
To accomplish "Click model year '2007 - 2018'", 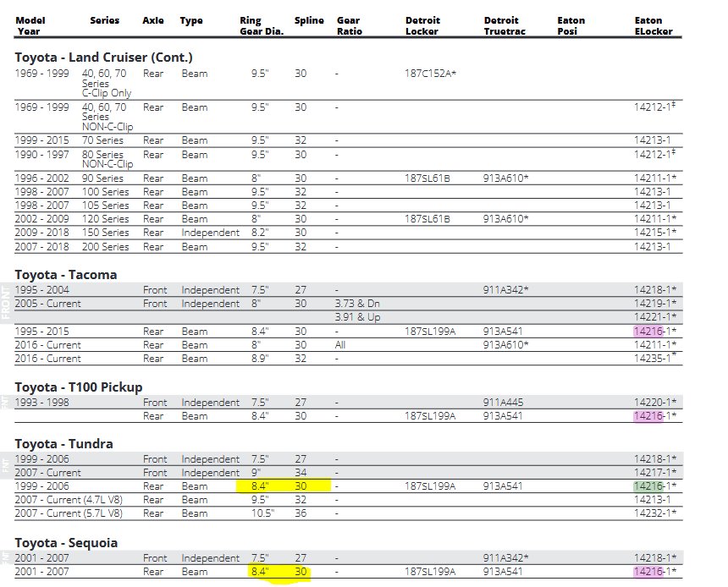I will pos(41,246).
